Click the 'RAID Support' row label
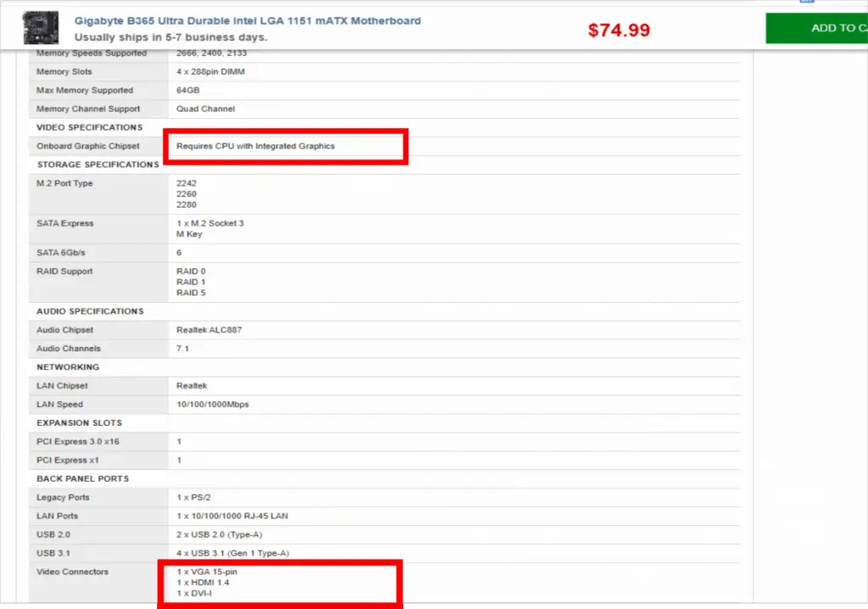 point(64,271)
